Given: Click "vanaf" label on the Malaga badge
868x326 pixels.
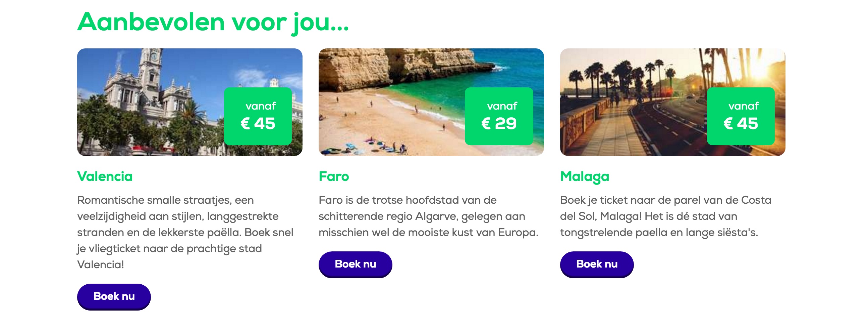Looking at the screenshot, I should (743, 106).
